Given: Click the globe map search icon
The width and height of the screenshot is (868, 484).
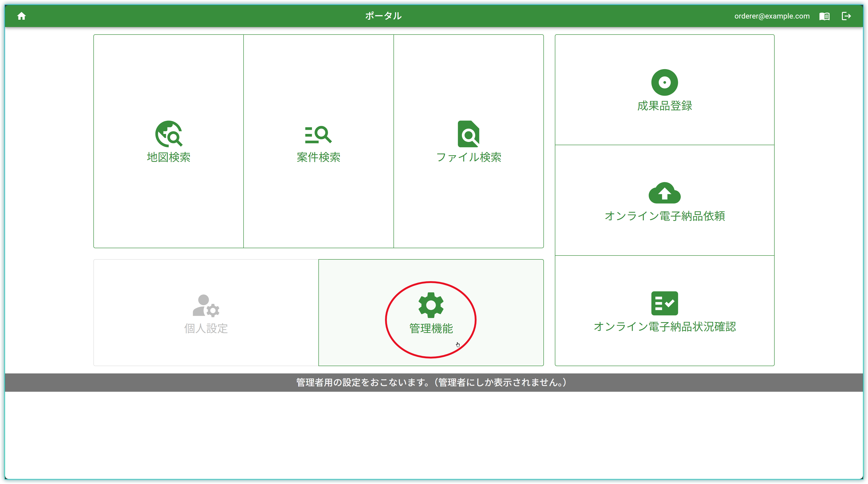Looking at the screenshot, I should pyautogui.click(x=168, y=134).
